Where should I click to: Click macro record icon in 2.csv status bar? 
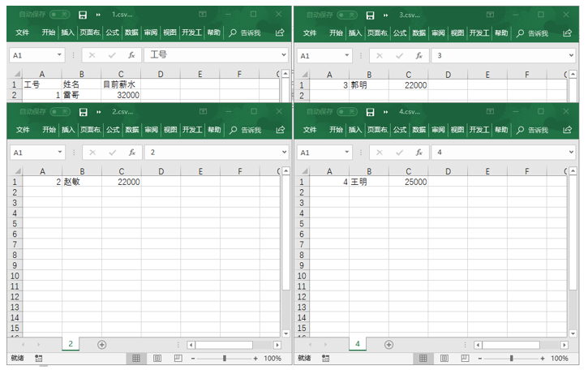pos(38,359)
